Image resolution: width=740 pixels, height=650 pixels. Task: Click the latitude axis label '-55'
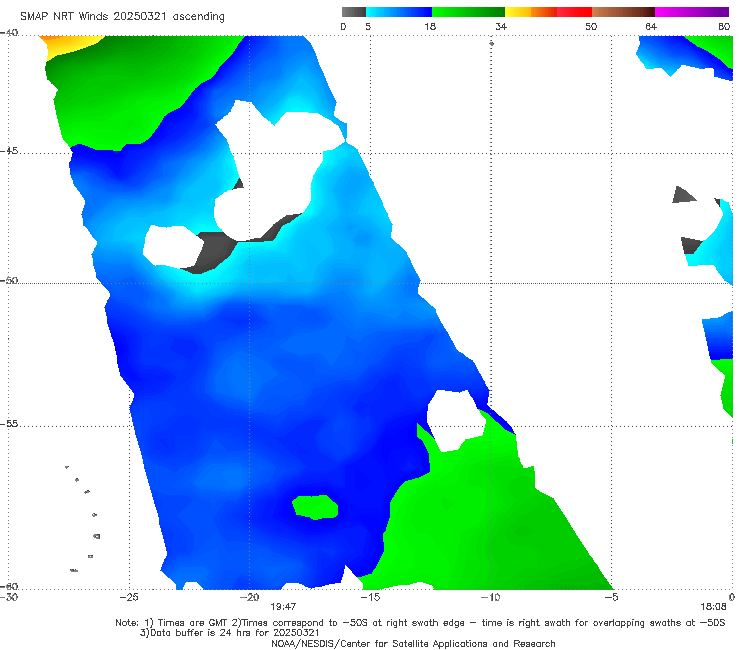click(9, 424)
